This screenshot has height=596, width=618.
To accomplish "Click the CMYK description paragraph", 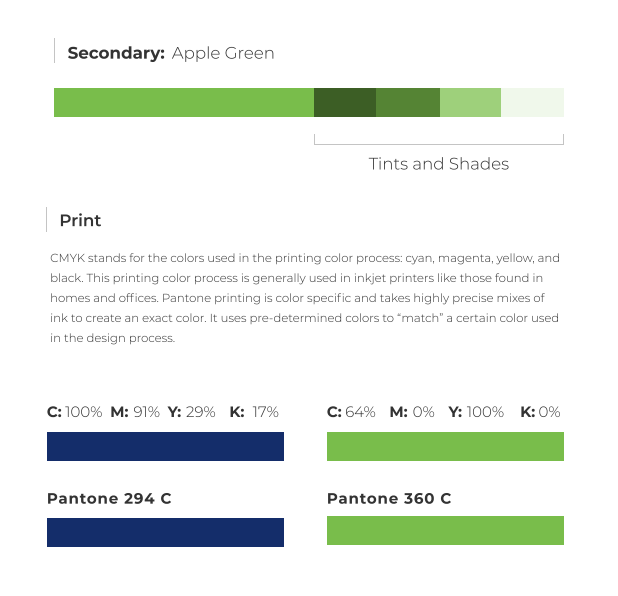I will pos(305,298).
